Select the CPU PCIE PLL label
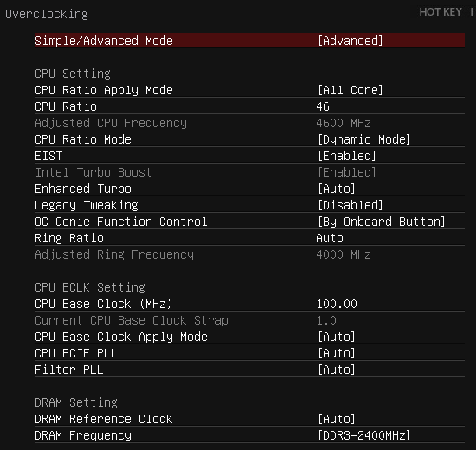The image size is (476, 450). (x=76, y=353)
